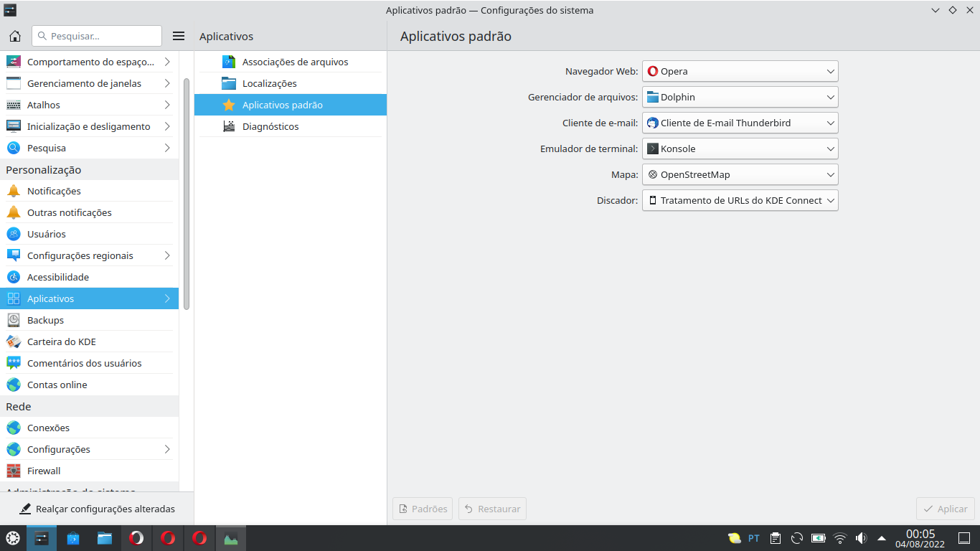Open Comentários dos usuários page
980x551 pixels.
[x=89, y=363]
